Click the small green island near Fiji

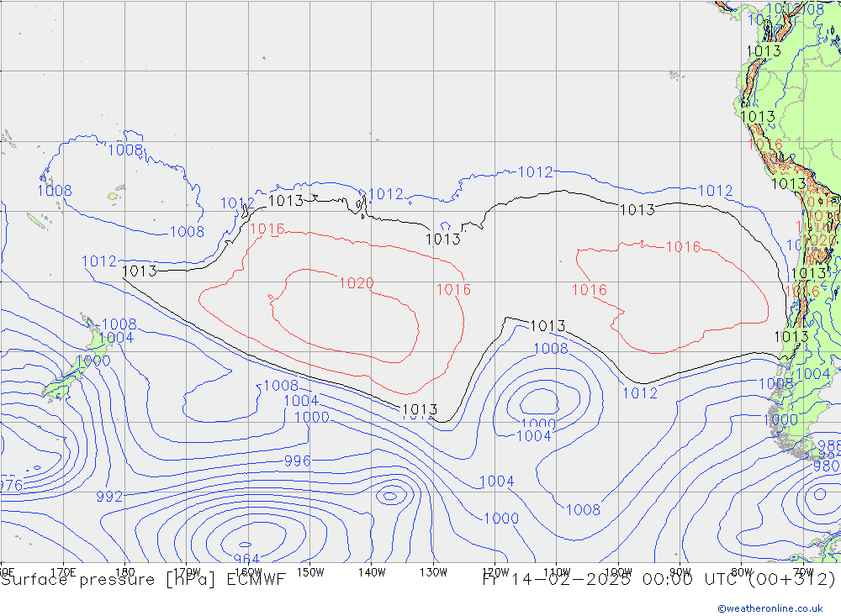tap(112, 197)
